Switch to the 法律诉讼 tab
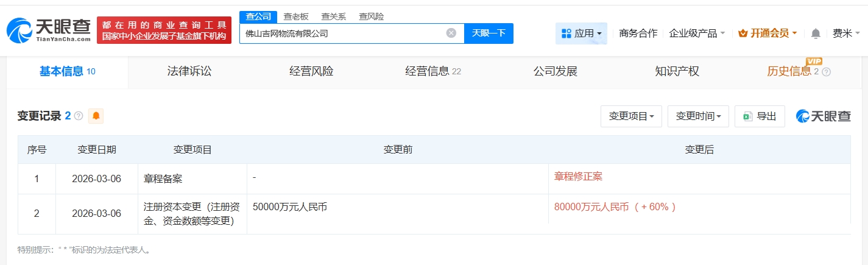Screen dimensions: 868x265 click(x=189, y=71)
